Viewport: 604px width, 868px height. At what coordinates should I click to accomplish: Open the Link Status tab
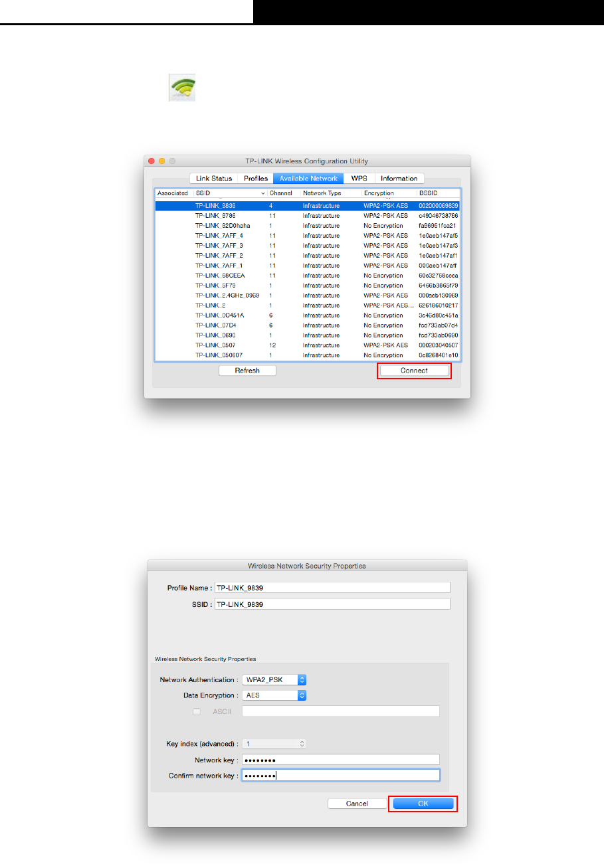point(214,178)
